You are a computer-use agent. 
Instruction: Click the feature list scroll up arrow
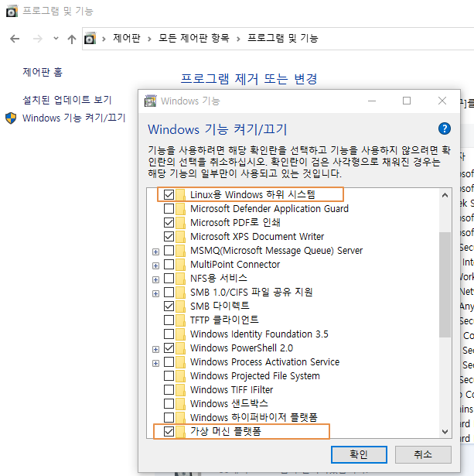tap(445, 195)
